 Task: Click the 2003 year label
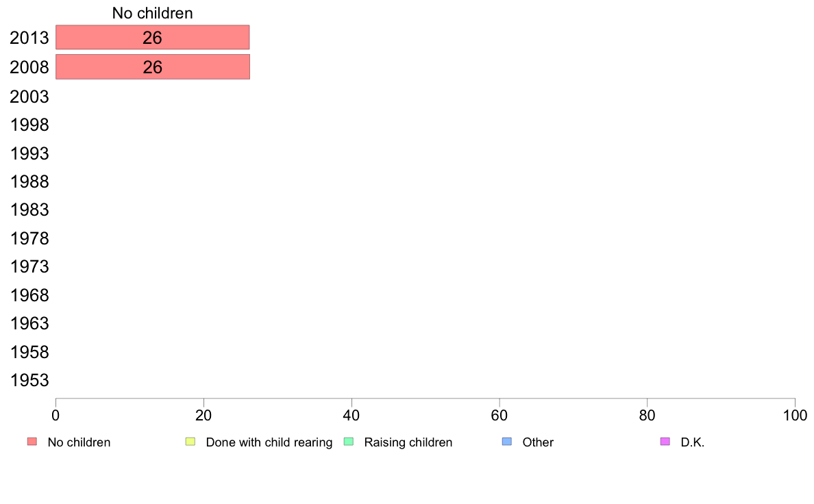[29, 97]
